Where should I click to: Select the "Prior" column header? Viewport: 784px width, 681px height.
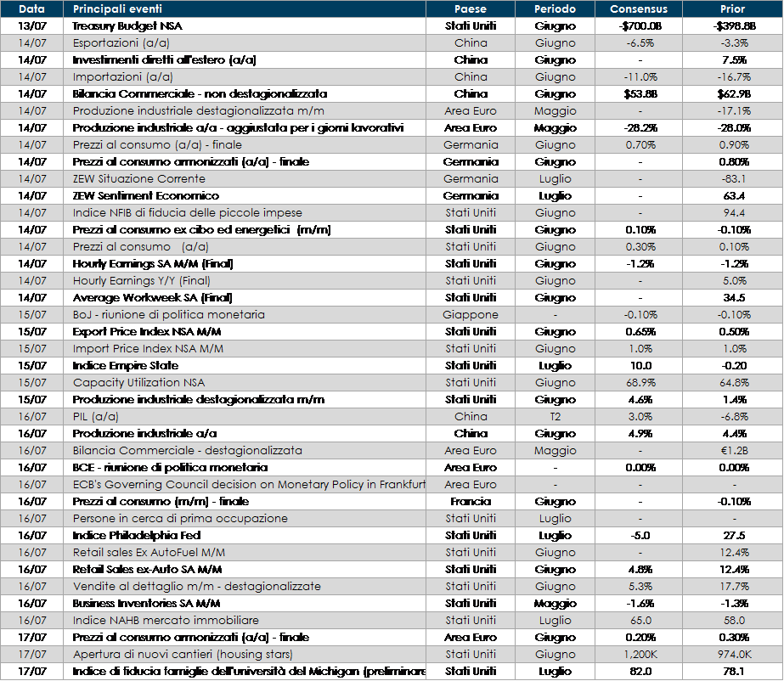[732, 9]
